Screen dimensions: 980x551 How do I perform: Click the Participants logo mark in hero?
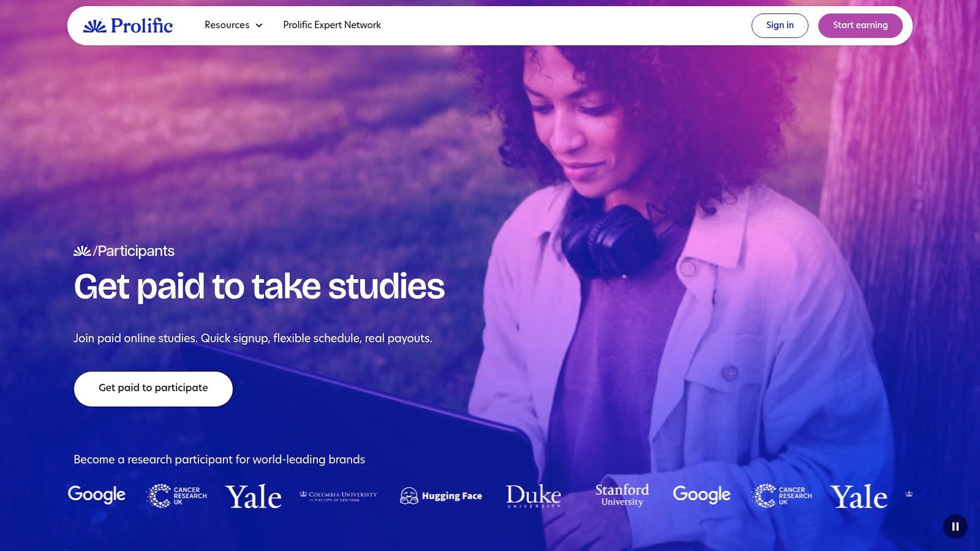[x=82, y=251]
